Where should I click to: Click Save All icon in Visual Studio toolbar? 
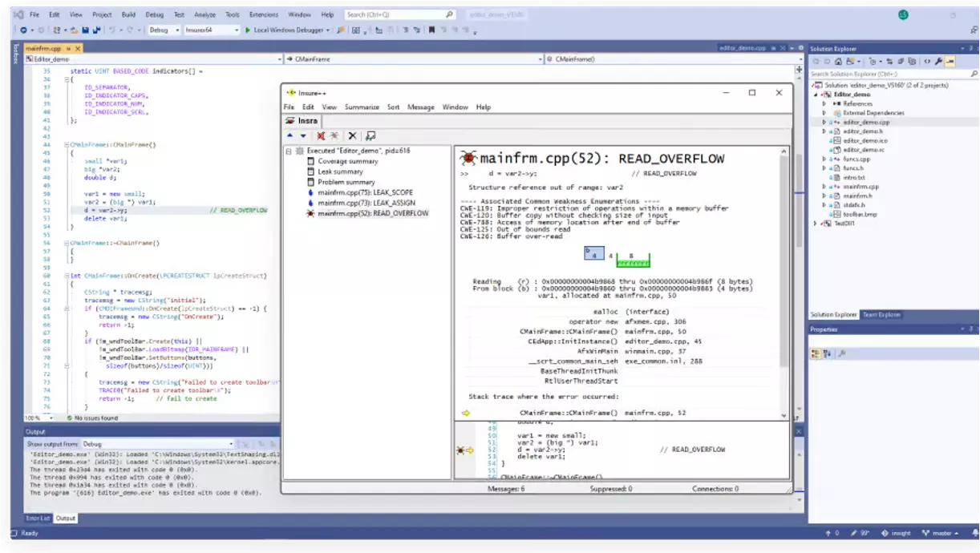96,30
